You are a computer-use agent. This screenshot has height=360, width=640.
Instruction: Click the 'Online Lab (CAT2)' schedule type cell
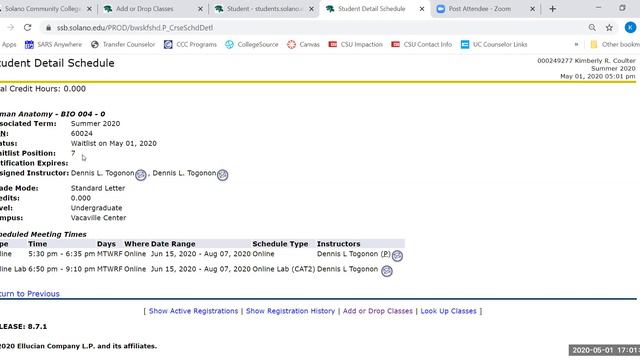(284, 269)
